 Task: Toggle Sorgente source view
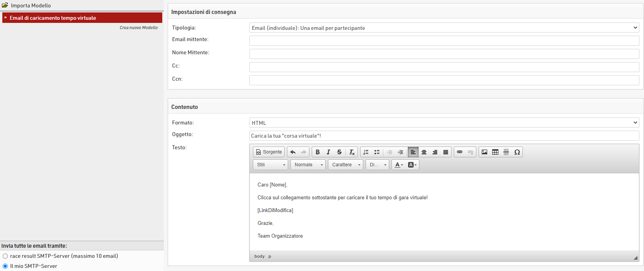[269, 152]
